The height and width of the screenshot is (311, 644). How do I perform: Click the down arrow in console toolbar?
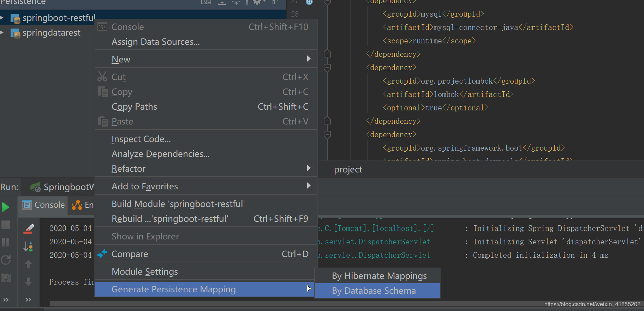click(28, 281)
